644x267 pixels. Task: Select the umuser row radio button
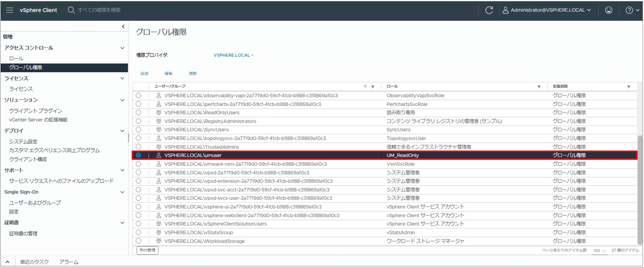[x=138, y=156]
